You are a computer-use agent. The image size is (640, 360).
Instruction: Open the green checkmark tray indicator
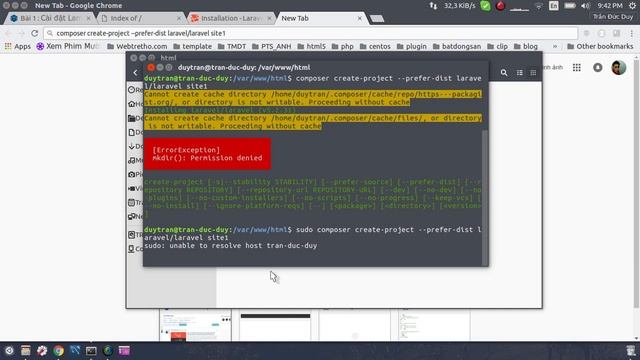click(x=485, y=6)
